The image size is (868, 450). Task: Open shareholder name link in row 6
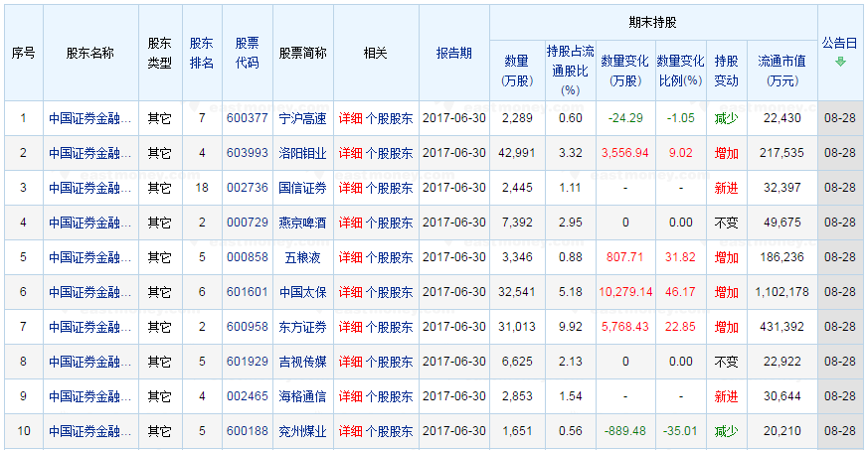tap(89, 292)
